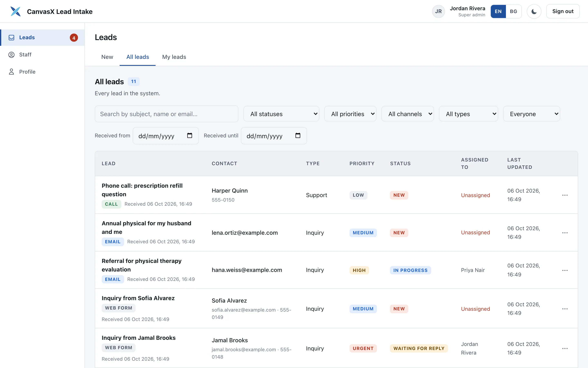Open Staff in the sidebar
Screen dimensions: 588x368
click(42, 55)
